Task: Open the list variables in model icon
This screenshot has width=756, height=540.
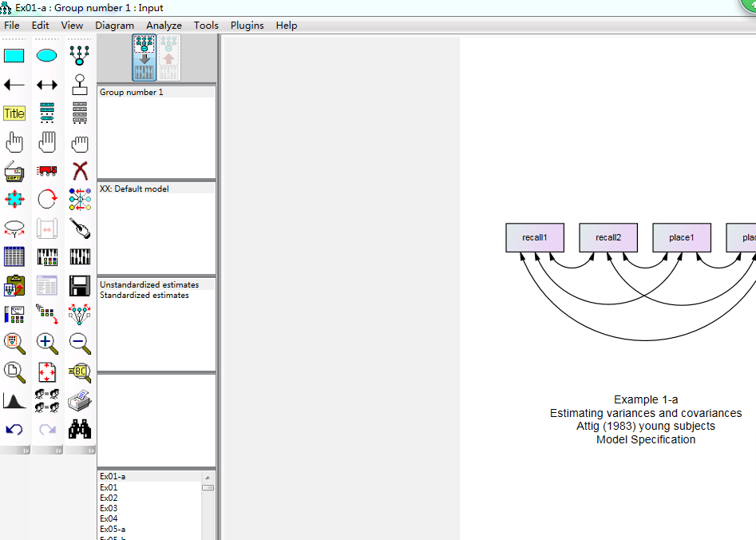Action: tap(47, 113)
